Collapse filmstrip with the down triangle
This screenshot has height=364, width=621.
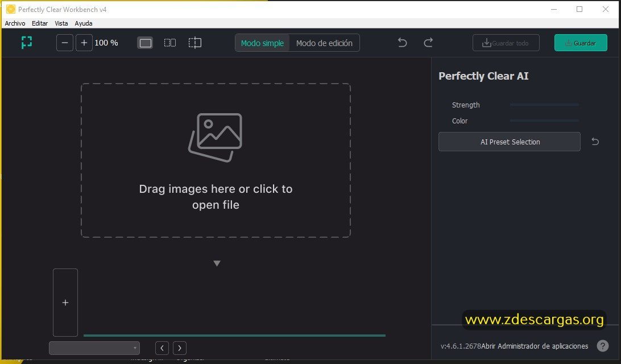pos(217,263)
